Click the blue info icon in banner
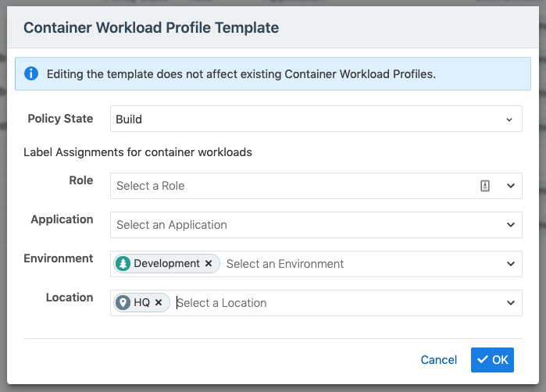The image size is (546, 392). (31, 74)
